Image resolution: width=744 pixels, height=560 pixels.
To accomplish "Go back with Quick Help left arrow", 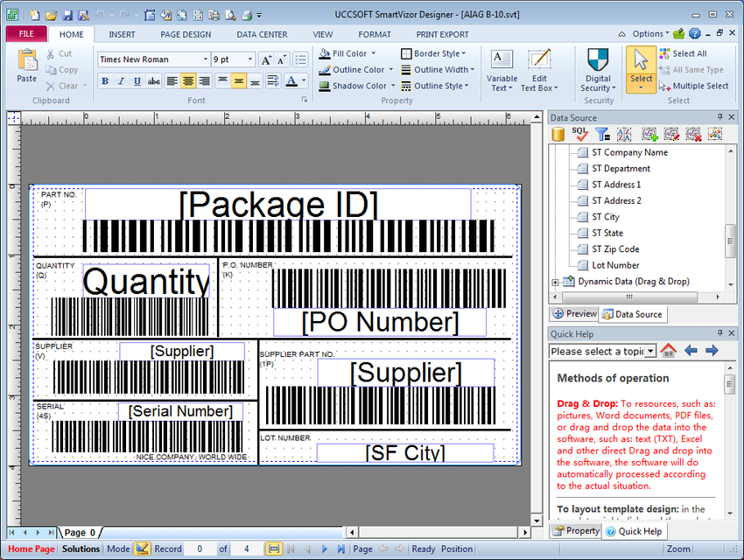I will point(691,351).
